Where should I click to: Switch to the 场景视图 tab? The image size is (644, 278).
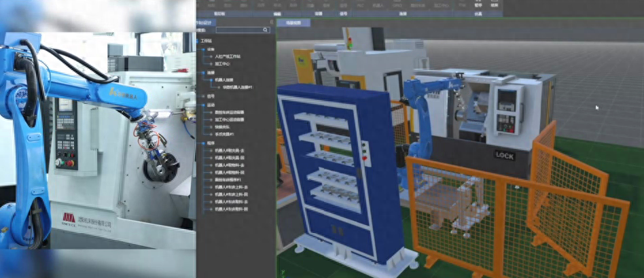[293, 22]
